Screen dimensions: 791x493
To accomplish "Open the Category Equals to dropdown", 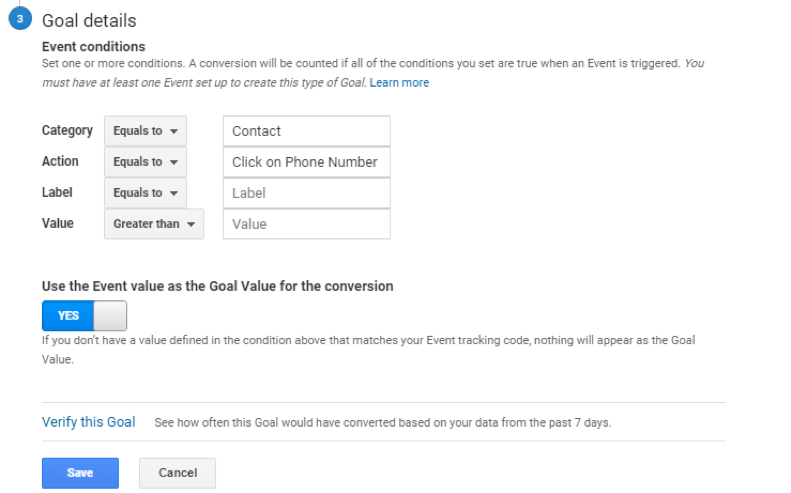I will [145, 131].
